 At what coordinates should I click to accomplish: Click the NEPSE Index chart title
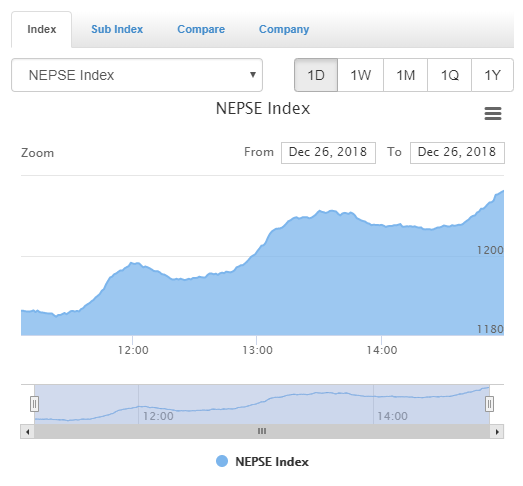tap(263, 109)
